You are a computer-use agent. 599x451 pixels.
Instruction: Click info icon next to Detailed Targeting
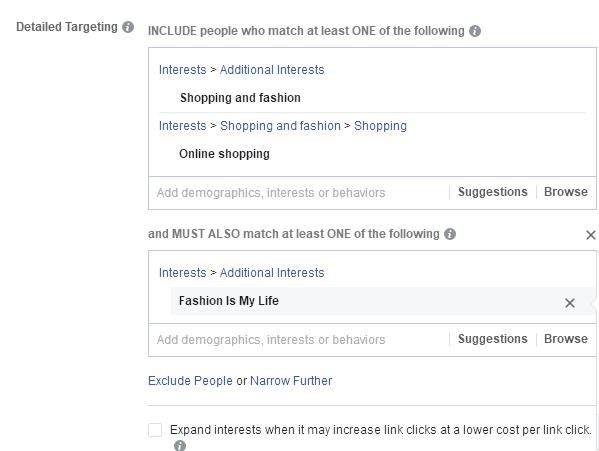(x=128, y=27)
